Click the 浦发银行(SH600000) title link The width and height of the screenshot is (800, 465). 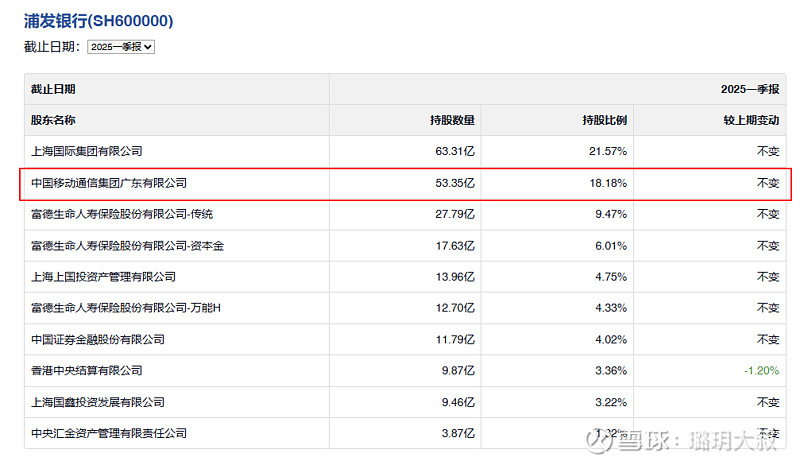click(x=98, y=21)
